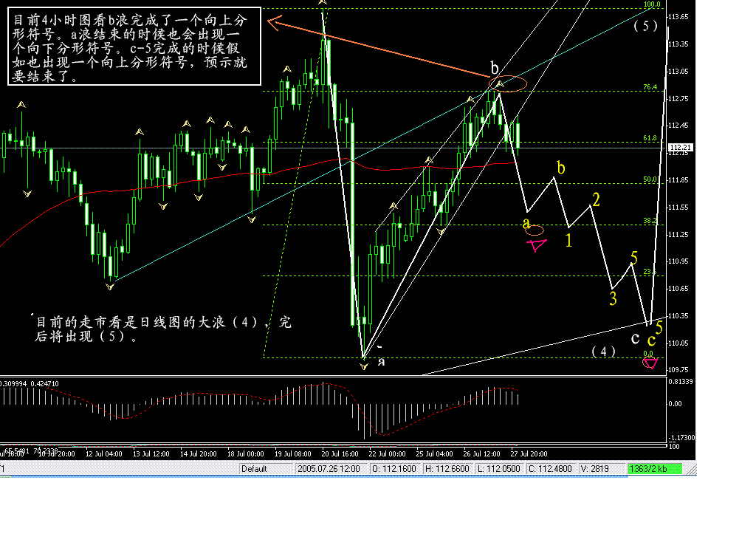Click the O: 112.1600 open price cell

[x=394, y=468]
